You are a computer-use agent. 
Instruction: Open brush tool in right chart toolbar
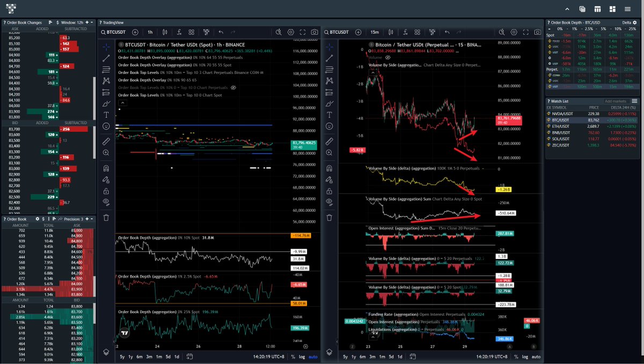[330, 103]
